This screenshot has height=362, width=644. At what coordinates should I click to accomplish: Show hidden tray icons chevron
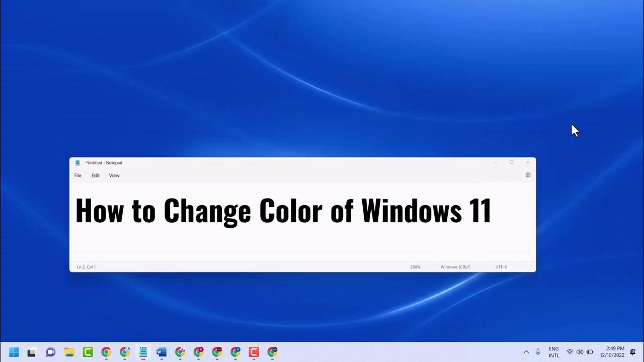(526, 352)
